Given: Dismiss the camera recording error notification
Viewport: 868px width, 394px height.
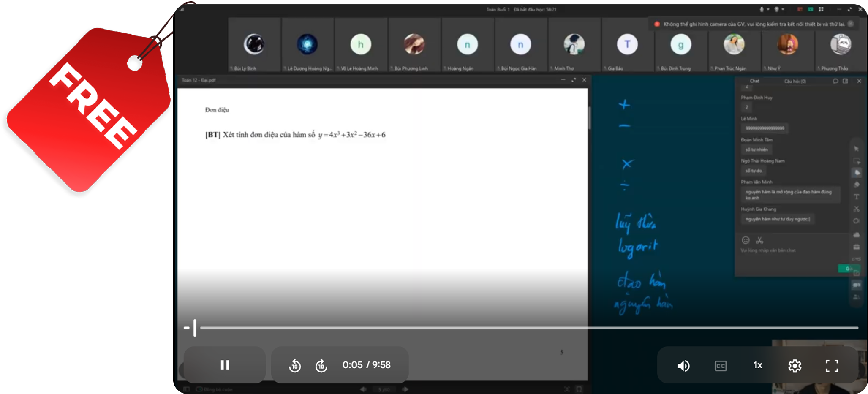Looking at the screenshot, I should coord(851,24).
